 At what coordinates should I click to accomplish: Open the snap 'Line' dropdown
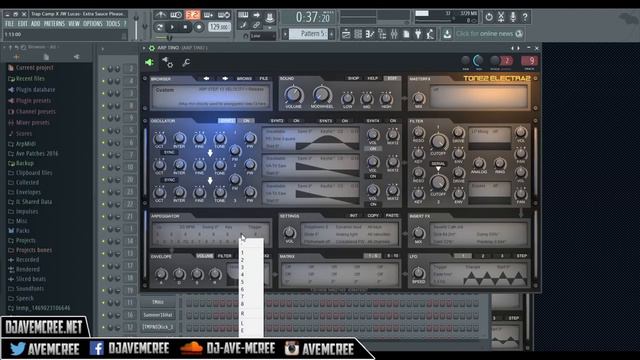click(262, 36)
